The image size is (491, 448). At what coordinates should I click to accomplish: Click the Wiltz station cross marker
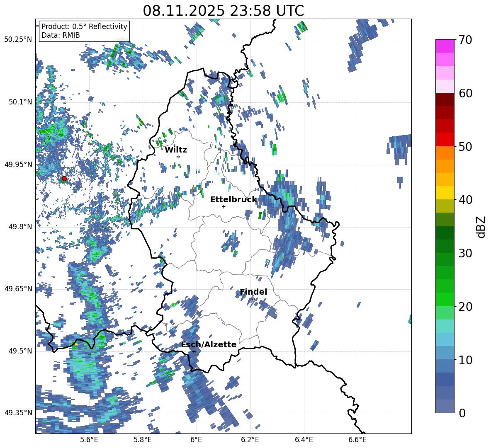pyautogui.click(x=178, y=157)
